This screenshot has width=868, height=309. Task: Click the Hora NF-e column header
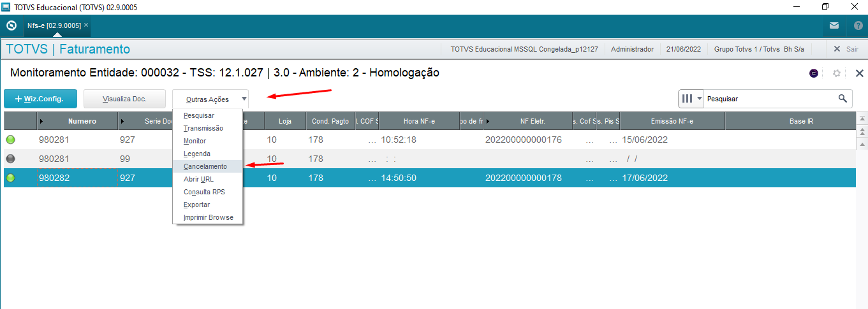[x=419, y=121]
